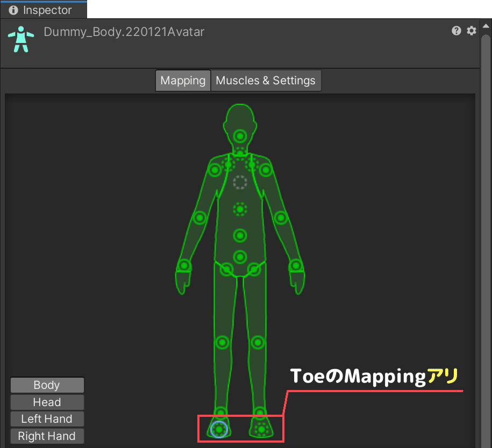Click the question-mark help icon
Viewport: 492px width, 448px height.
tap(456, 31)
